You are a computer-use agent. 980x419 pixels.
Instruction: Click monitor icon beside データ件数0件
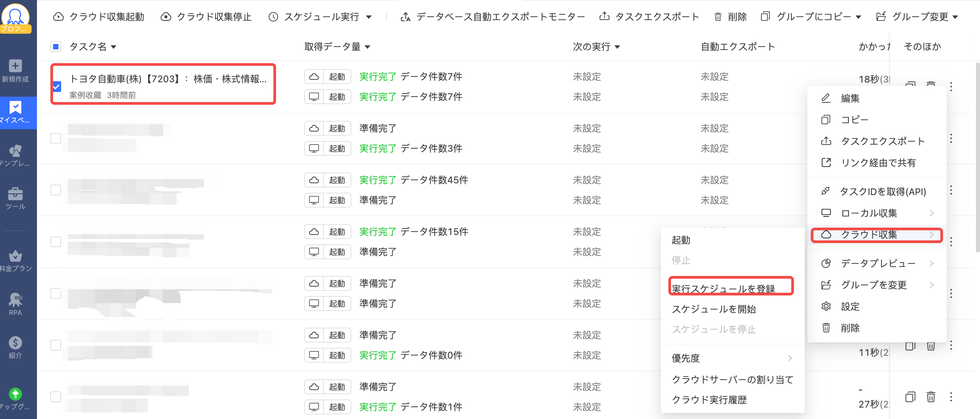tap(314, 356)
